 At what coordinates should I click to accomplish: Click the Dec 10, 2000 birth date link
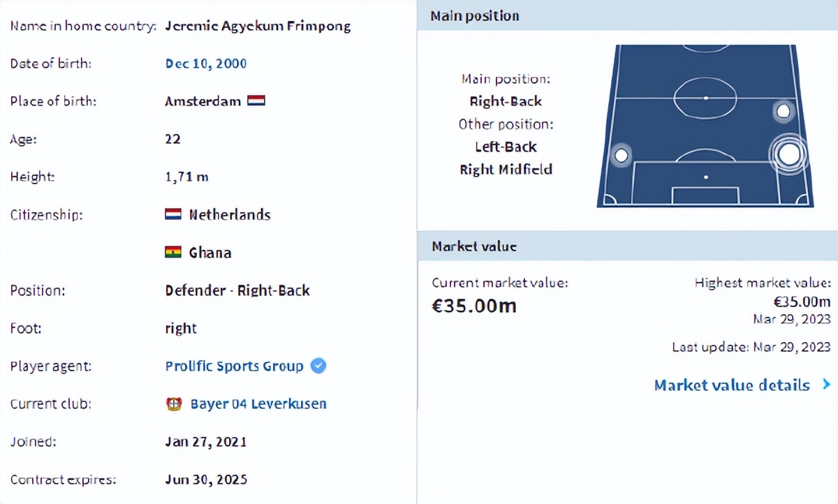(205, 64)
